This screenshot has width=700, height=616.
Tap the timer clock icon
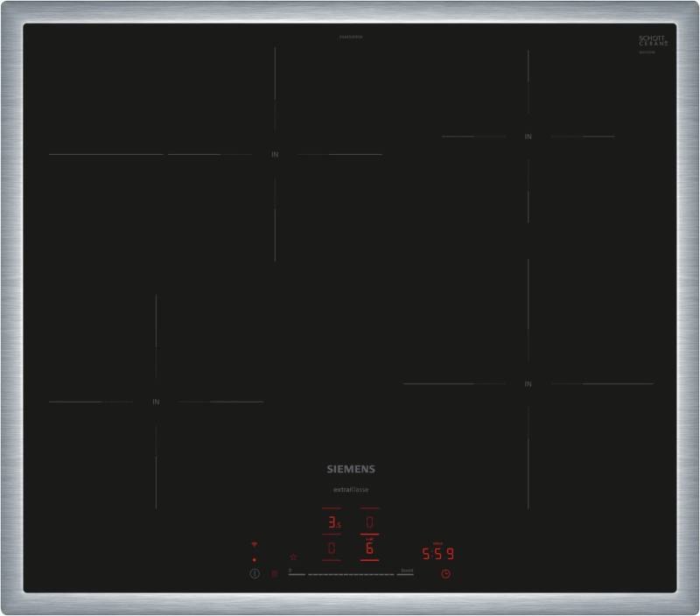[445, 574]
